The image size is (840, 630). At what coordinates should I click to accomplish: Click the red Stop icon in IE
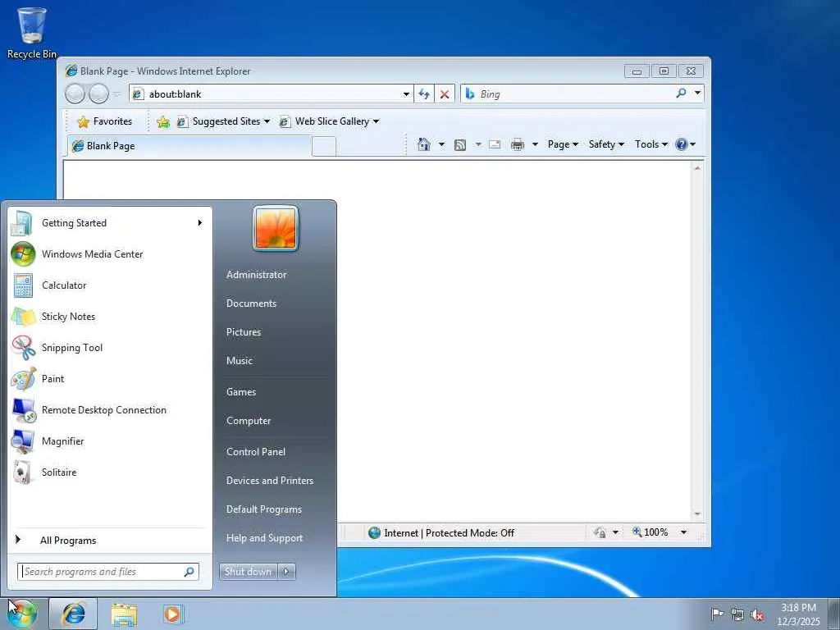point(444,94)
